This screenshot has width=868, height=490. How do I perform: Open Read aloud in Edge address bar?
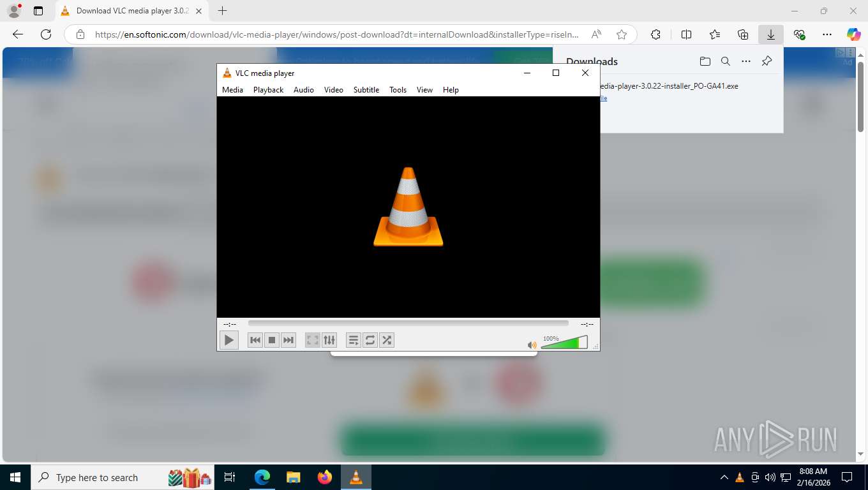(597, 34)
